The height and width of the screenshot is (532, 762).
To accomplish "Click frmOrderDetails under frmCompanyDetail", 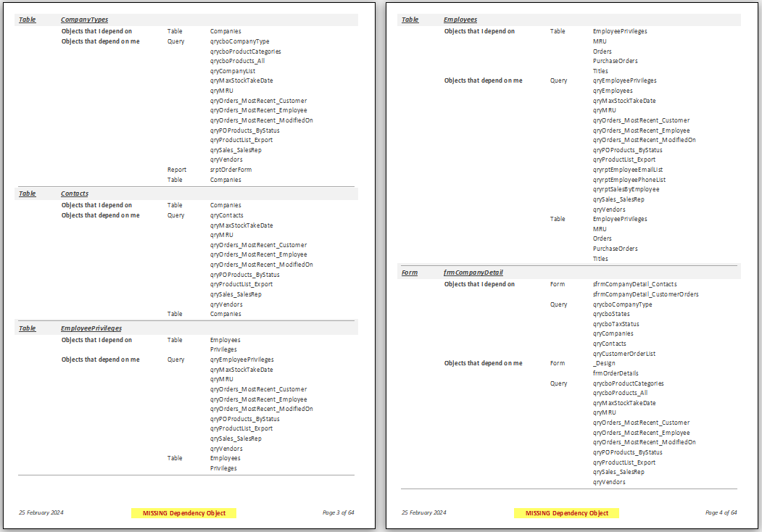I will click(616, 373).
